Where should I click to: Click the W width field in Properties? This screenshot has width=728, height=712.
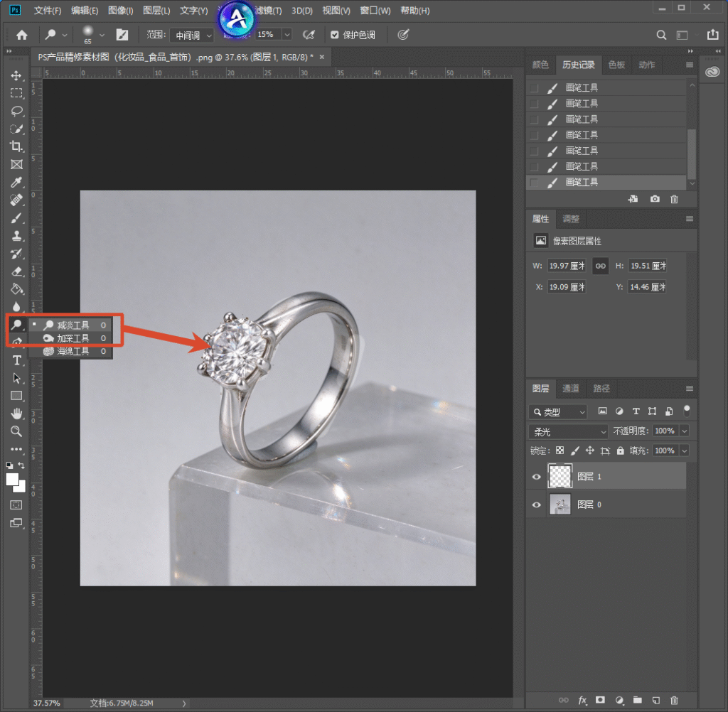click(x=567, y=266)
